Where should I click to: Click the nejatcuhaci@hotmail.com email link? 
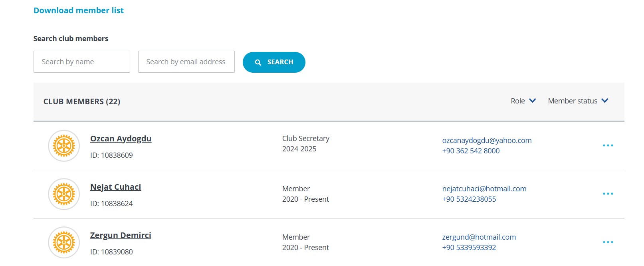(x=484, y=189)
